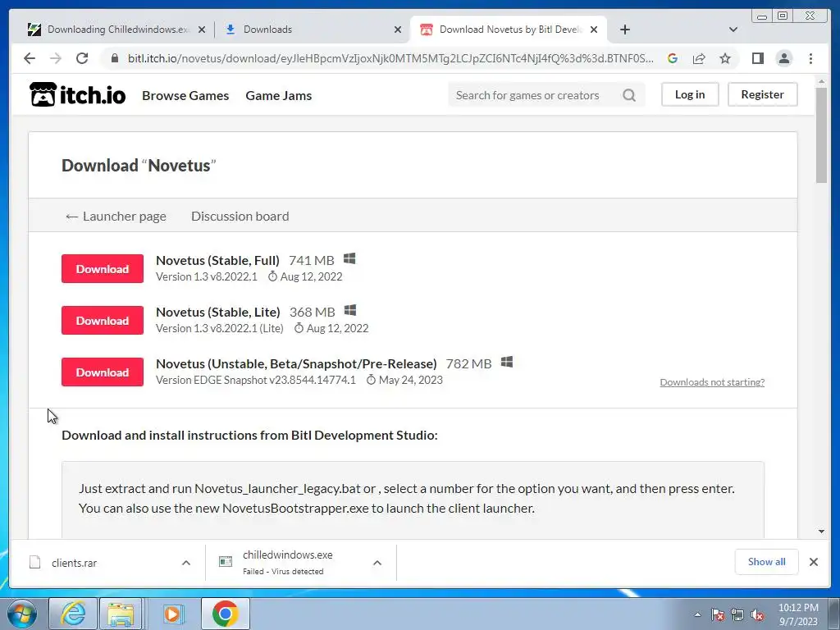Click Chrome icon in taskbar

pyautogui.click(x=225, y=614)
